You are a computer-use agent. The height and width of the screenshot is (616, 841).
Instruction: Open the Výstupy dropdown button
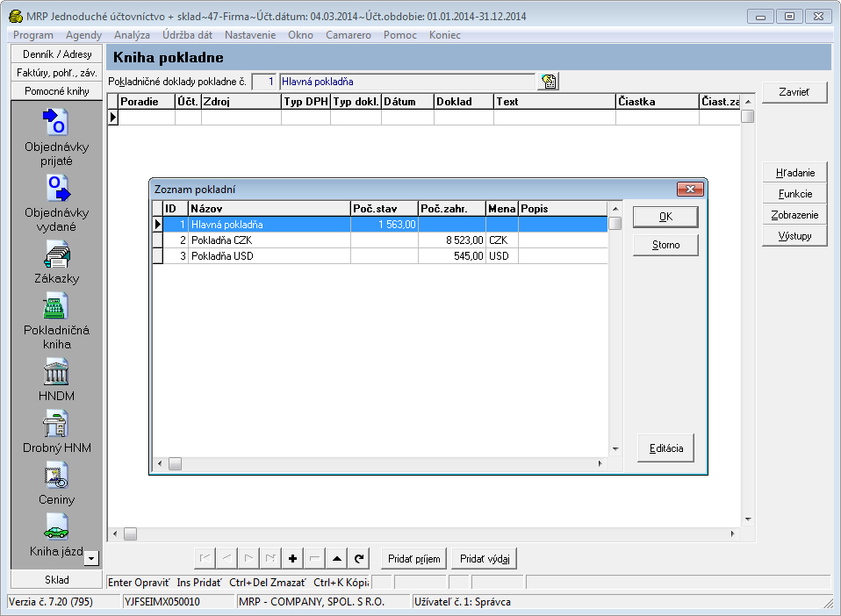click(x=794, y=236)
